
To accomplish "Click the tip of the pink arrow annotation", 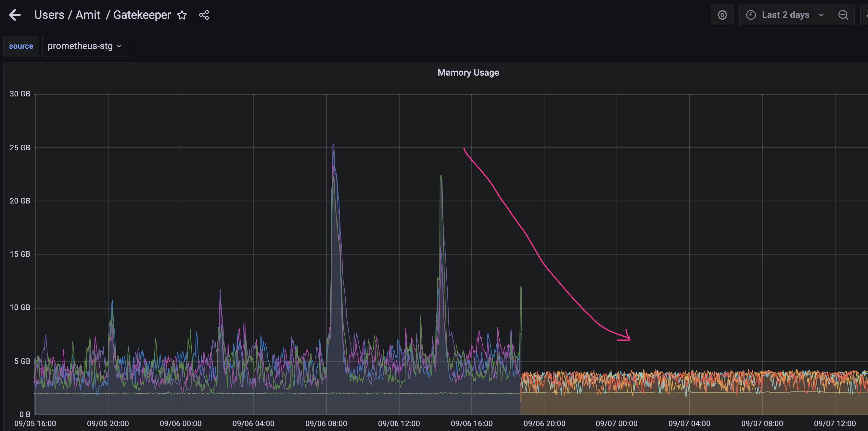I will click(x=630, y=339).
